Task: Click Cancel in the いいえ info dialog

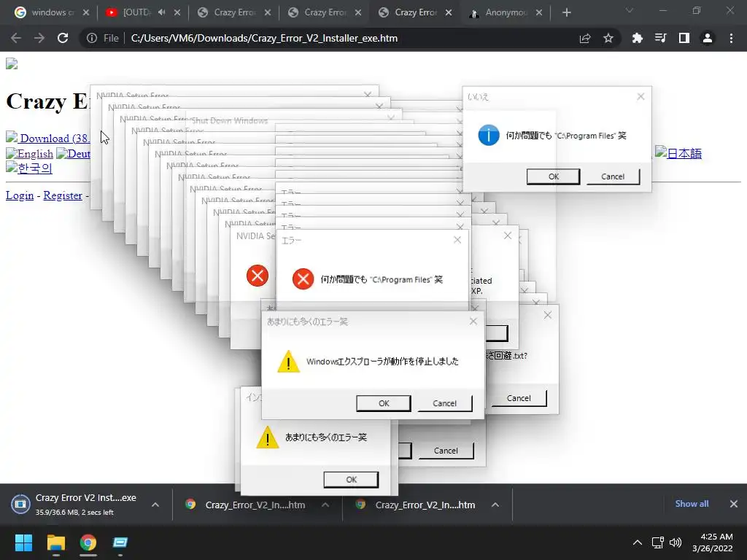Action: tap(613, 176)
